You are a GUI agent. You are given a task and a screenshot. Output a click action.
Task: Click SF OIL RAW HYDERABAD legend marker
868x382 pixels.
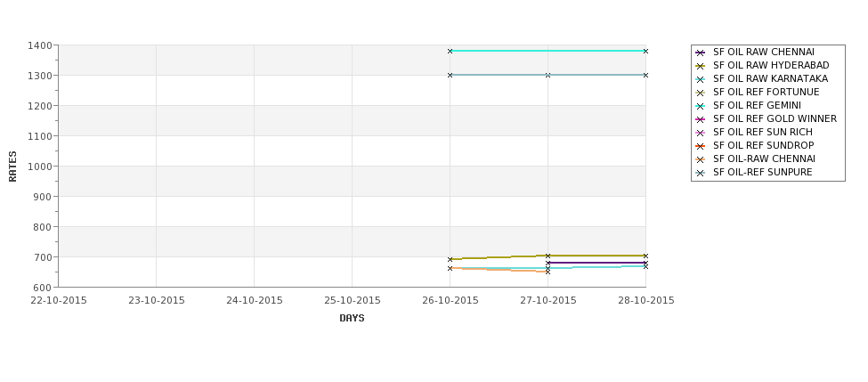tap(701, 66)
